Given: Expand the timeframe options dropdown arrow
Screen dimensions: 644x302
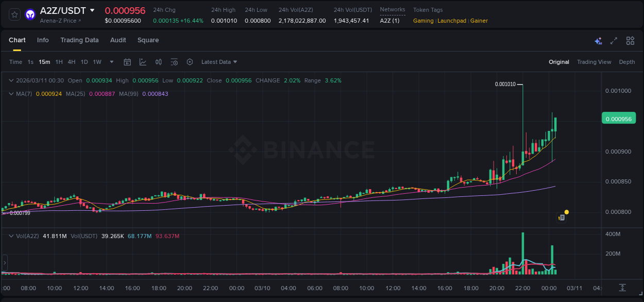Looking at the screenshot, I should coord(111,62).
